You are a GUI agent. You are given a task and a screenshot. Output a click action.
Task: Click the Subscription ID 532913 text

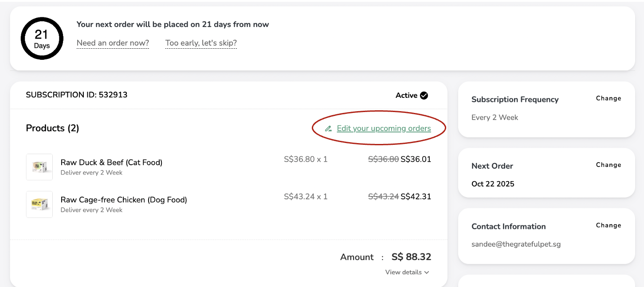[77, 95]
